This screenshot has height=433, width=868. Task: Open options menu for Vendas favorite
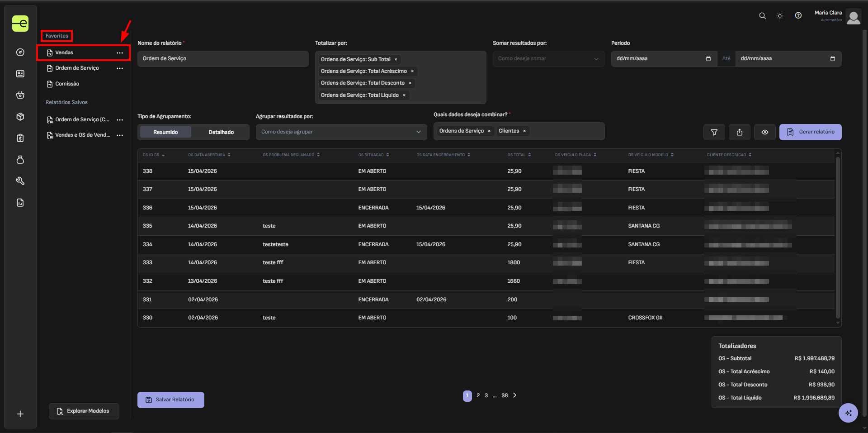tap(120, 53)
